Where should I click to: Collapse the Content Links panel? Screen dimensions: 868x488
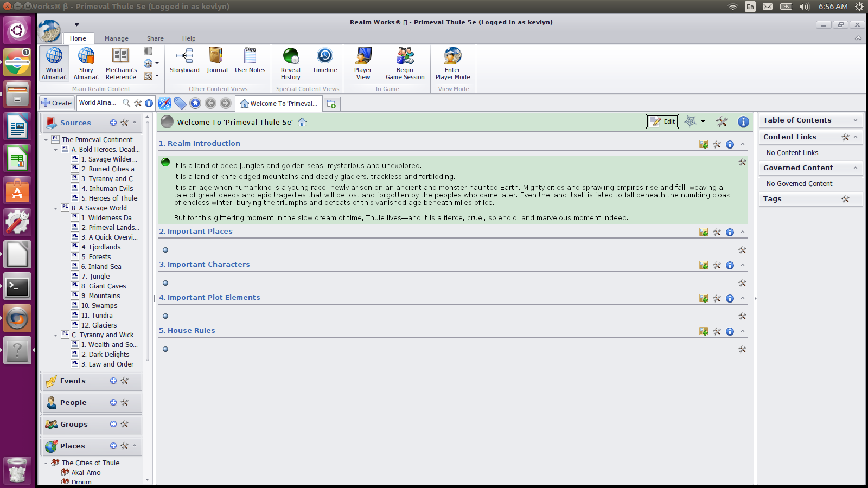pos(856,137)
